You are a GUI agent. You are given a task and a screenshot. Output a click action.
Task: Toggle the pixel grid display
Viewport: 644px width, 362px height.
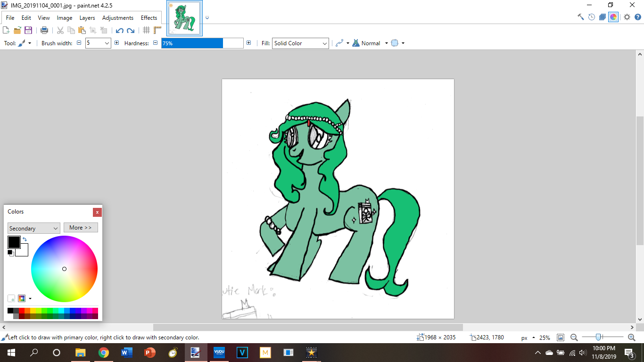click(146, 30)
